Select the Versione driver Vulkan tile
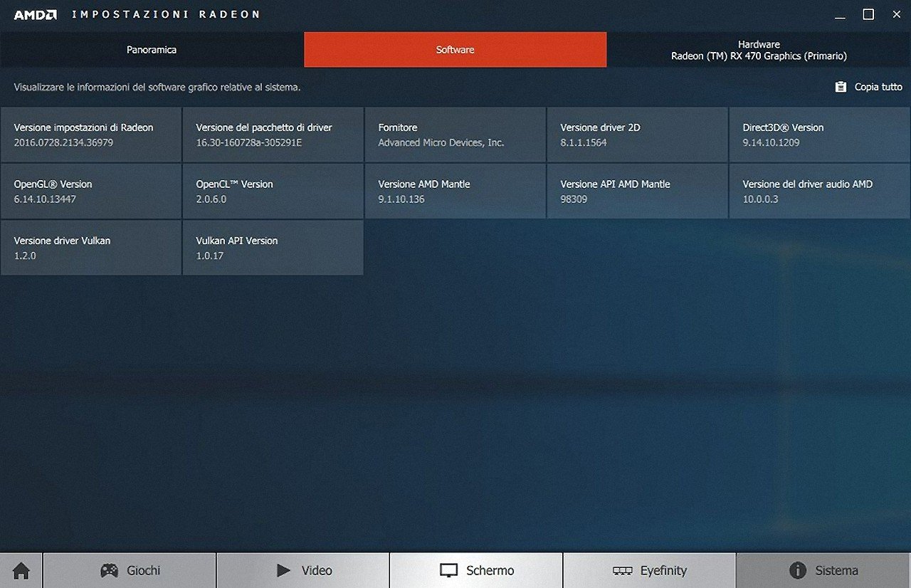Image resolution: width=911 pixels, height=588 pixels. (91, 247)
